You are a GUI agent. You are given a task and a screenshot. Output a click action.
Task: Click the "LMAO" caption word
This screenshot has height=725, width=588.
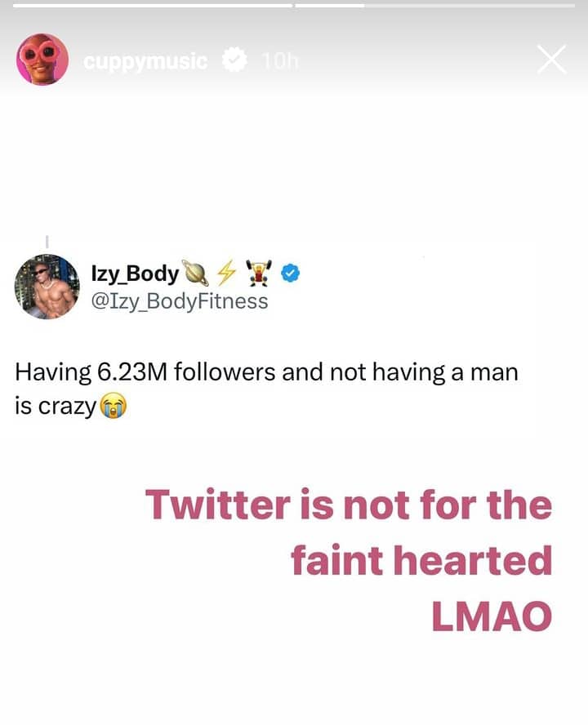click(x=492, y=616)
